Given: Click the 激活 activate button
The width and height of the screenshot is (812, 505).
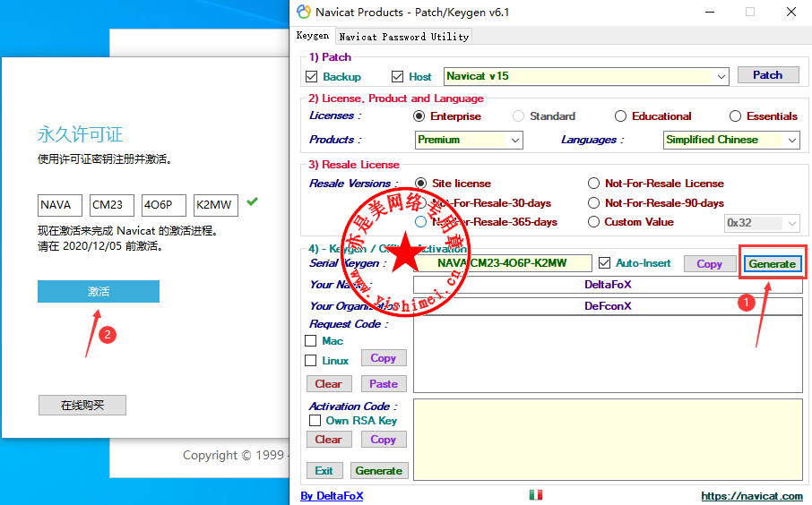Looking at the screenshot, I should 99,291.
